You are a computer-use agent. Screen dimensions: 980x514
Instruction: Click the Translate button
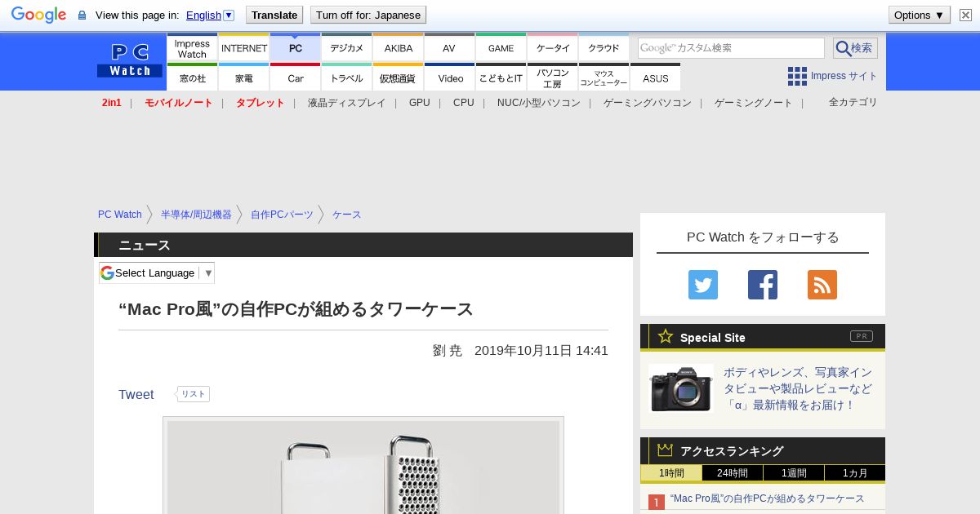[274, 15]
